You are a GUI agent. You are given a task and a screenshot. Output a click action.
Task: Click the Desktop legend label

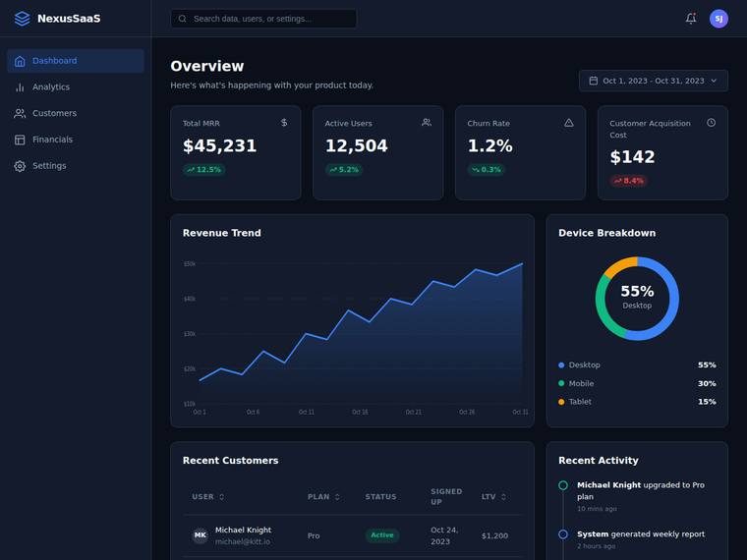pos(584,365)
